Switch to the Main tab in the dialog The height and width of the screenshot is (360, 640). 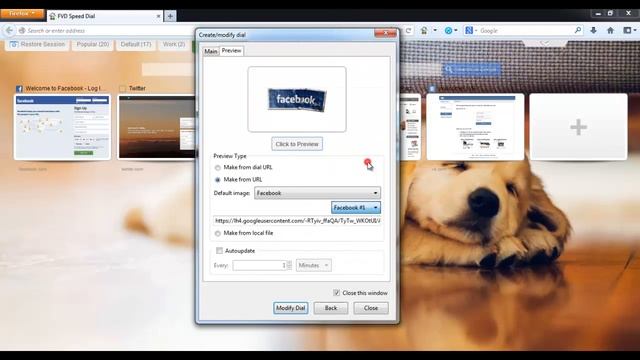(x=211, y=51)
